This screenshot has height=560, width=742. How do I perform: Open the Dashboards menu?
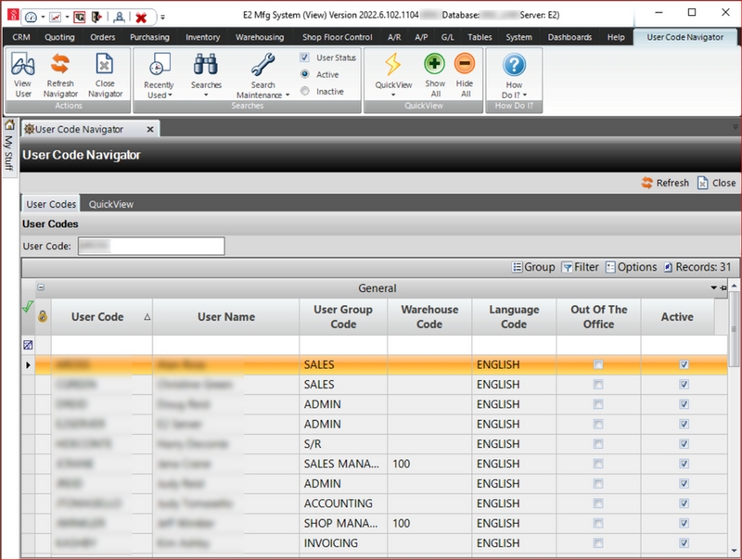pyautogui.click(x=569, y=37)
